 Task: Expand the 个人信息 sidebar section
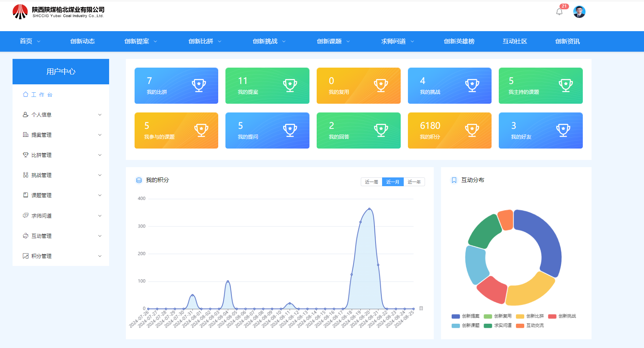[x=61, y=115]
